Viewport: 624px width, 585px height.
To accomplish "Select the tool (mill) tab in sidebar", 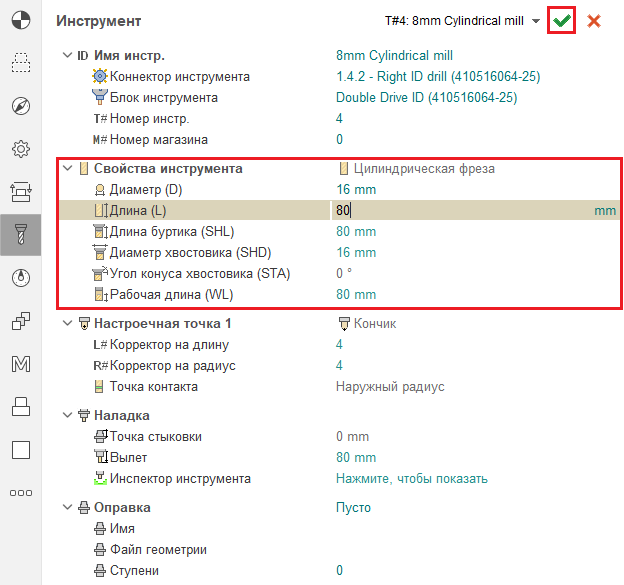I will click(20, 234).
